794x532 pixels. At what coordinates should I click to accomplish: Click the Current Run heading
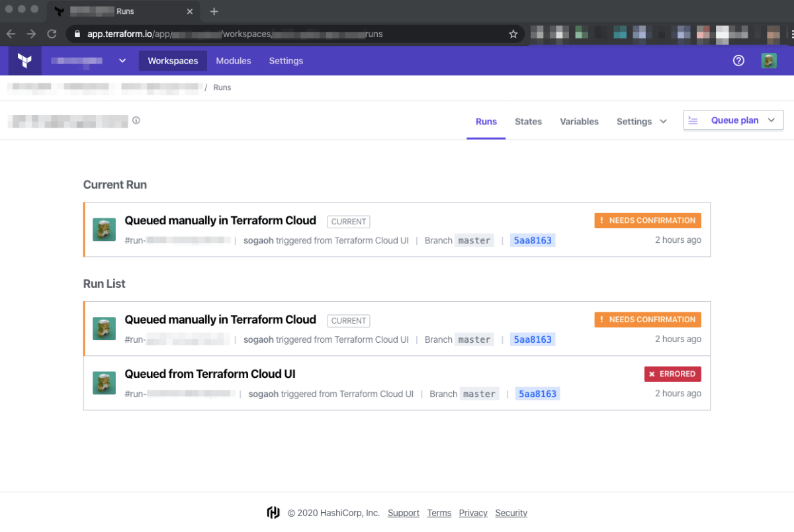click(x=115, y=185)
